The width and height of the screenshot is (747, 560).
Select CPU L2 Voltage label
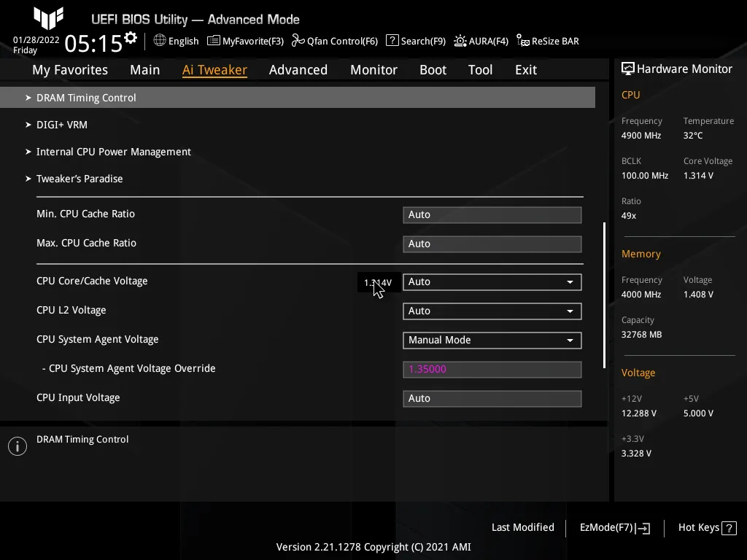pyautogui.click(x=71, y=310)
